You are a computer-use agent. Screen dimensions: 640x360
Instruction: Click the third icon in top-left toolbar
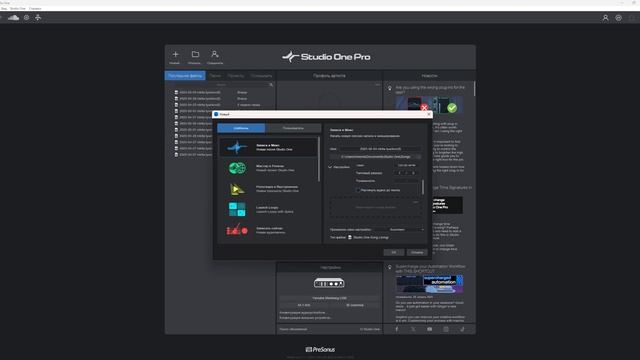point(38,18)
